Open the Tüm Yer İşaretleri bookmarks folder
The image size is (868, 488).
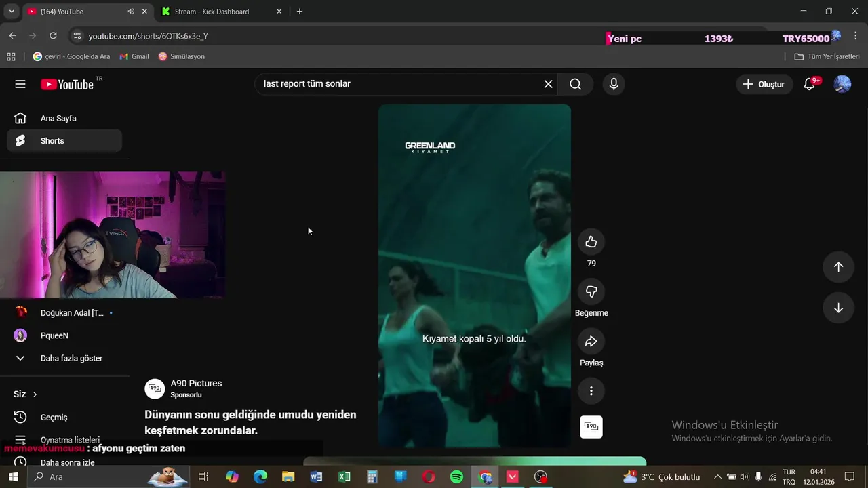[x=827, y=56]
